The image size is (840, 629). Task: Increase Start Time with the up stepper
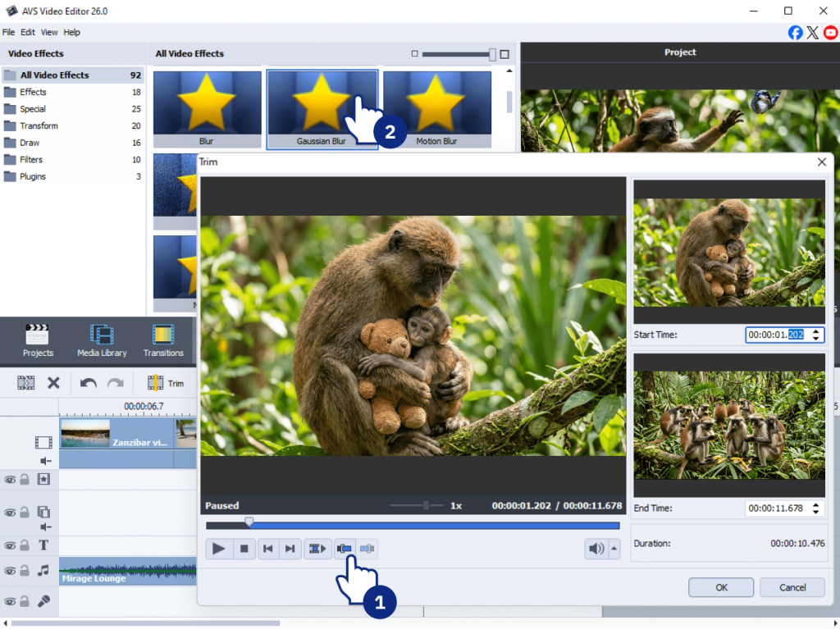(815, 331)
